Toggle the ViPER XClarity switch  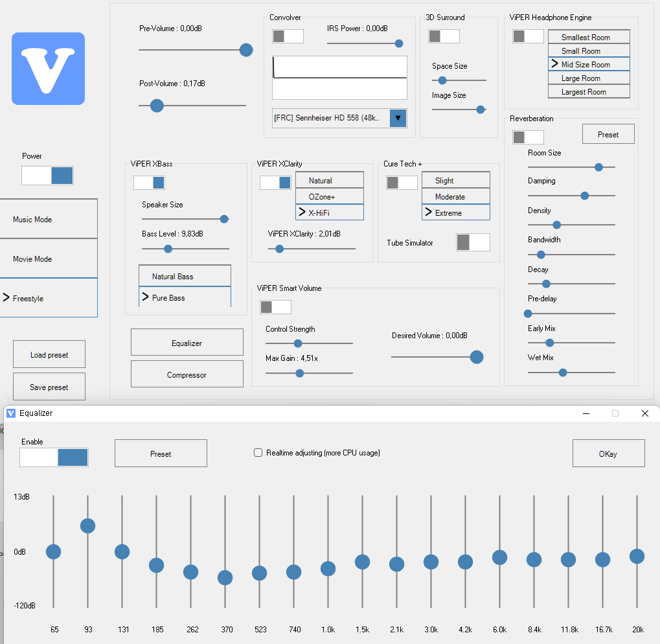pos(275,183)
